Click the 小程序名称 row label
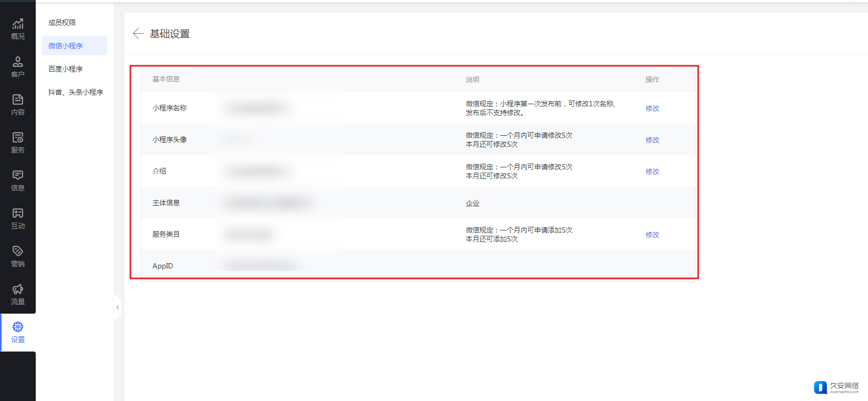Image resolution: width=868 pixels, height=401 pixels. coord(170,108)
